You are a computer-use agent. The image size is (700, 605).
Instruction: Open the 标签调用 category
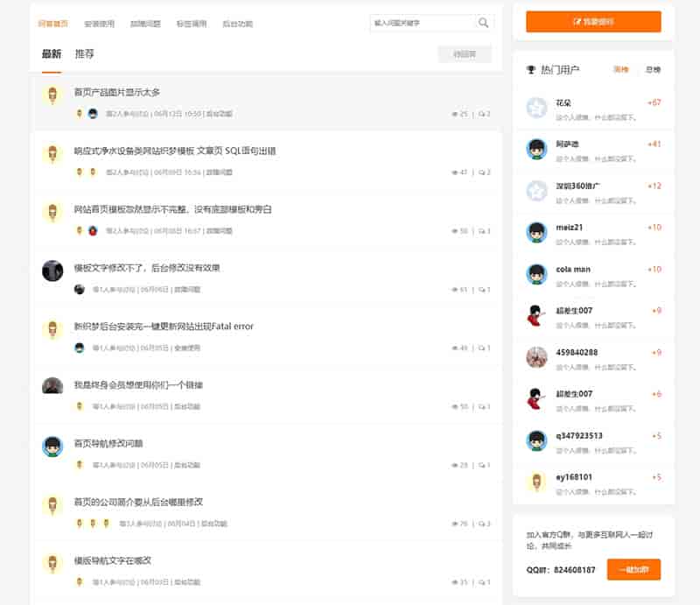pyautogui.click(x=192, y=24)
